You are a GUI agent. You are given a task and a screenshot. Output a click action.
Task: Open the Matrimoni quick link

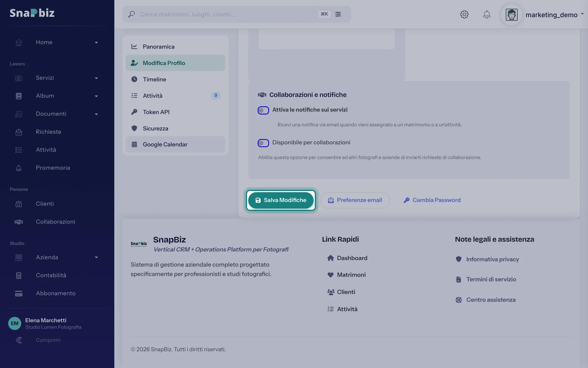click(x=347, y=275)
